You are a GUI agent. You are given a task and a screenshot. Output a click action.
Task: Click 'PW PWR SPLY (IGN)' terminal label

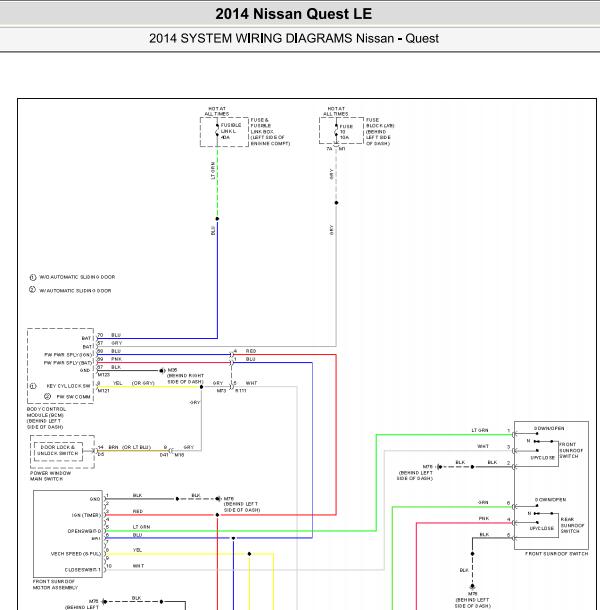point(68,355)
